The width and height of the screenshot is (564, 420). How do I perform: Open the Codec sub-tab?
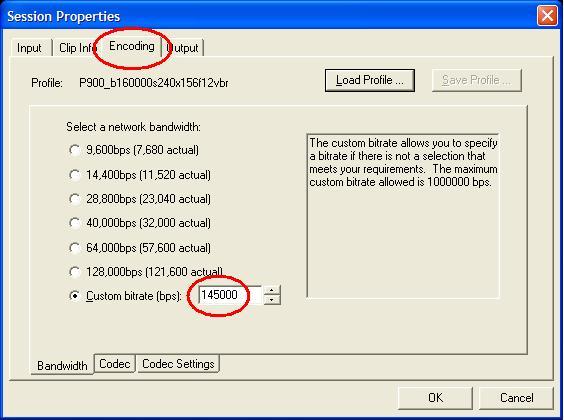point(114,364)
